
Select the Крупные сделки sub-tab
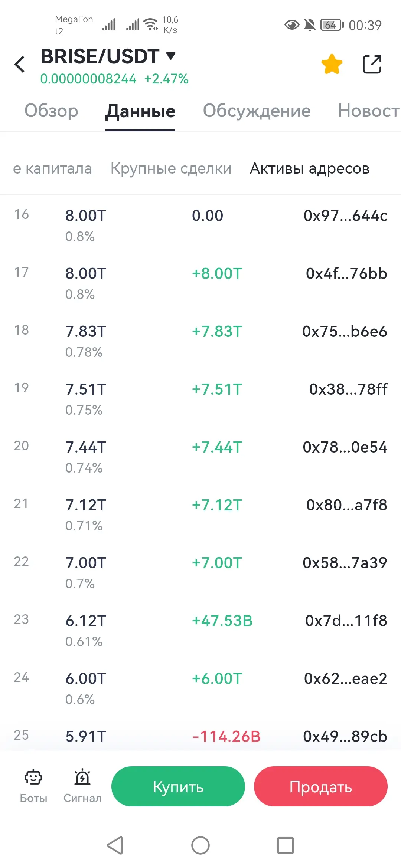click(171, 168)
